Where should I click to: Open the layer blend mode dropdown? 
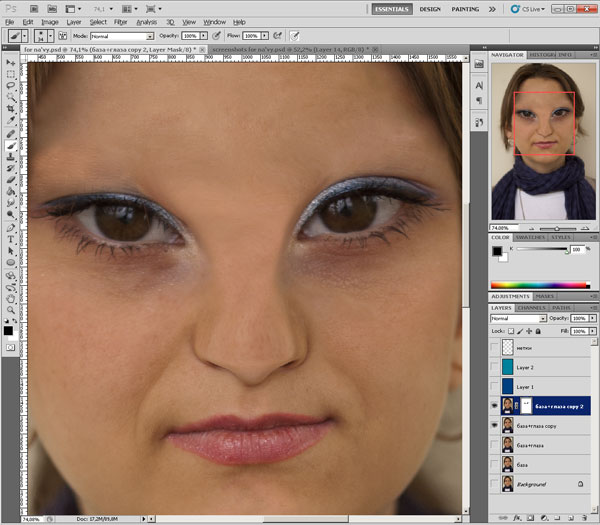[517, 318]
